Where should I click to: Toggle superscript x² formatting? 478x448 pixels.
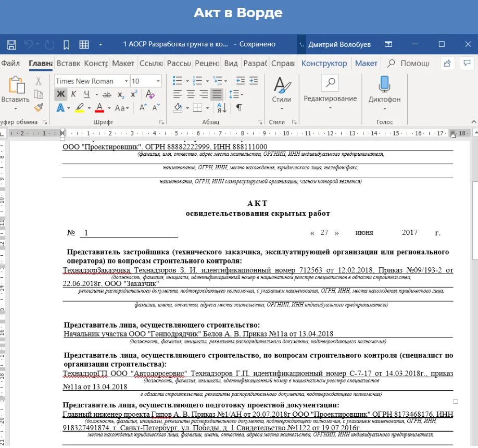134,94
